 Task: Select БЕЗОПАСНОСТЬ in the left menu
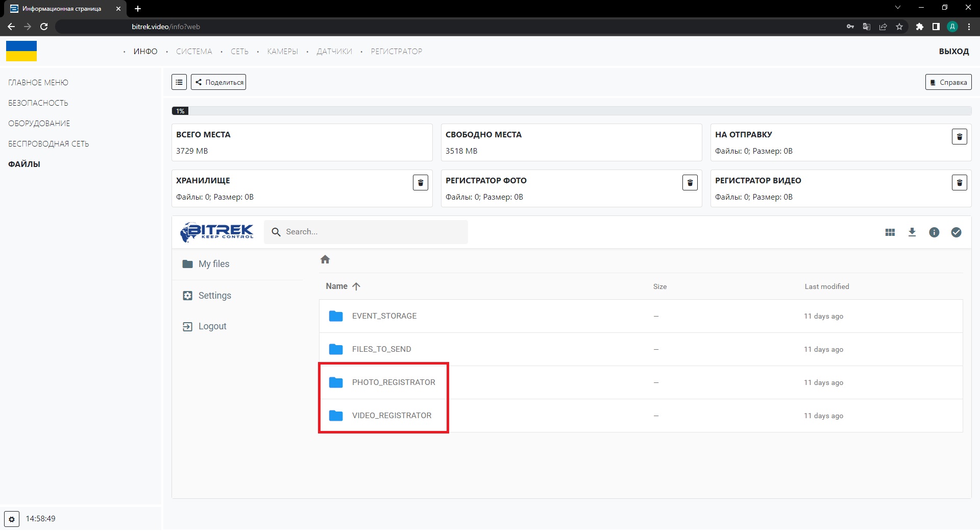point(38,103)
